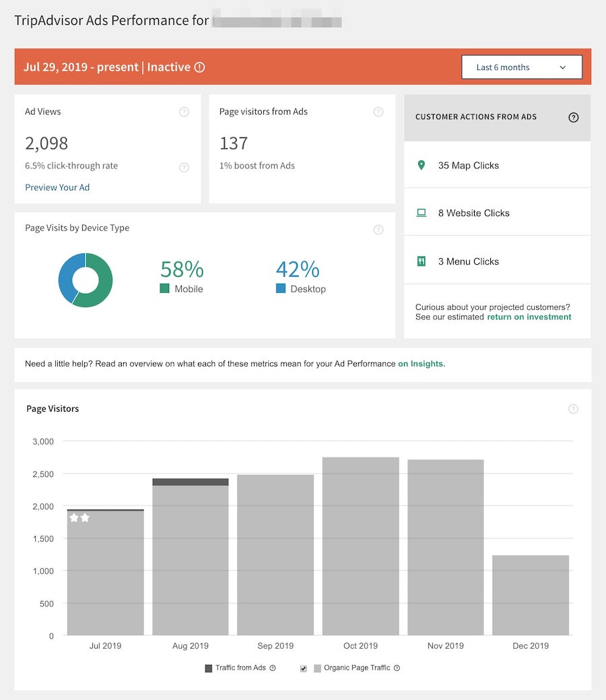Open the return on investment link
The width and height of the screenshot is (606, 700).
[x=529, y=317]
